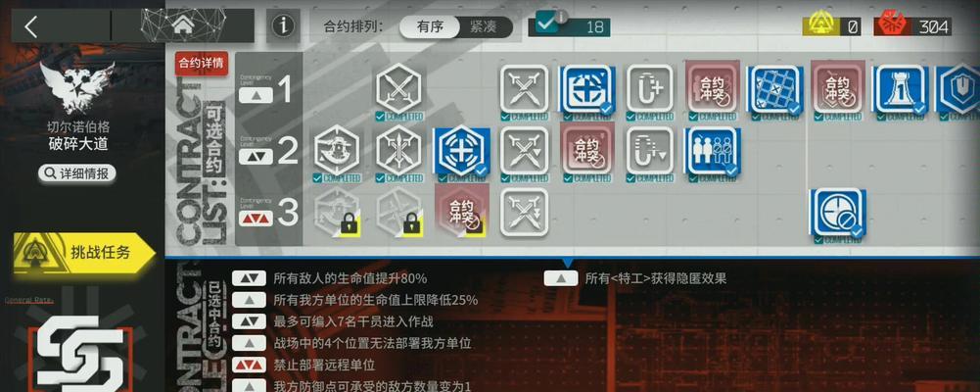Select the level 1 blue rook tower contract

tap(901, 89)
